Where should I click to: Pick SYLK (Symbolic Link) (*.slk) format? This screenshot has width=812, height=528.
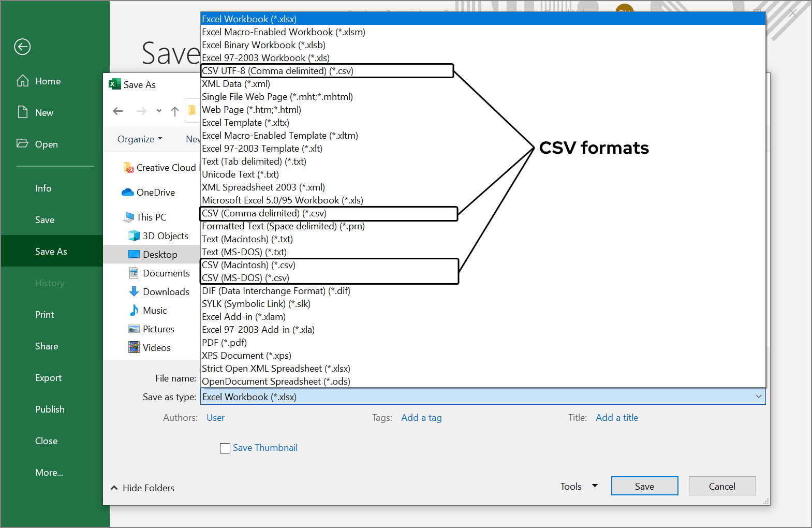[483, 304]
